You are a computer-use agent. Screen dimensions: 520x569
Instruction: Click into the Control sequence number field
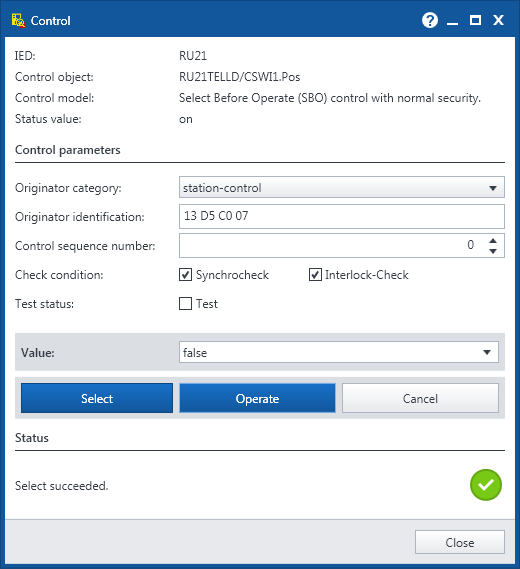coord(332,245)
